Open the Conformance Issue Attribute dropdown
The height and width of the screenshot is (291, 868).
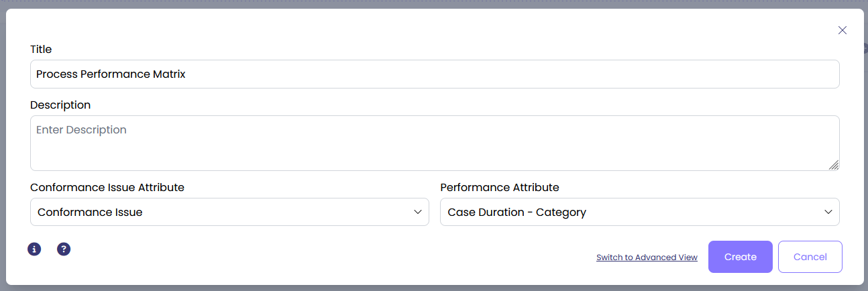229,212
